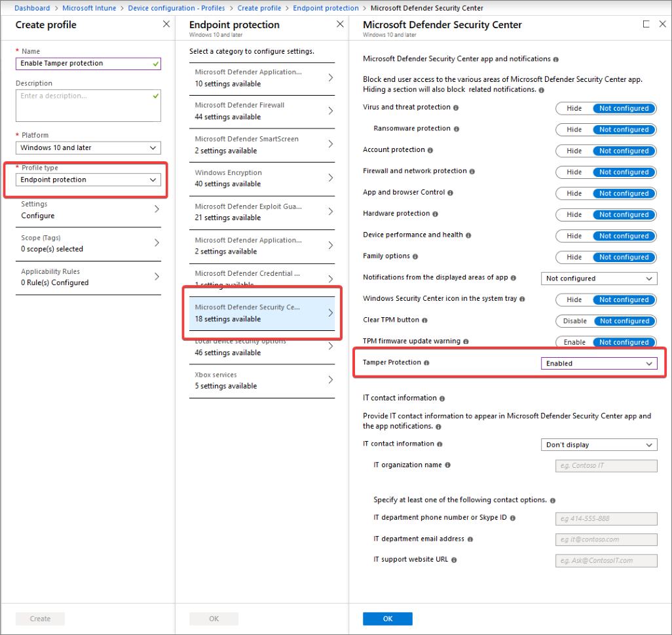Screen dimensions: 672x635
Task: Open the Tamper Protection dropdown
Action: pyautogui.click(x=599, y=364)
